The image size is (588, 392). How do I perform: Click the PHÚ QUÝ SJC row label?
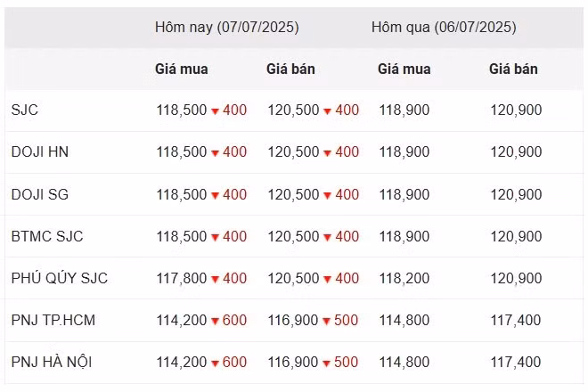click(x=60, y=278)
